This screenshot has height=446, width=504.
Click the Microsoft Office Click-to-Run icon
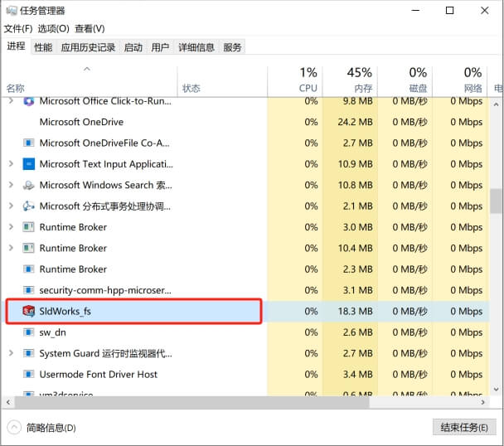coord(29,101)
